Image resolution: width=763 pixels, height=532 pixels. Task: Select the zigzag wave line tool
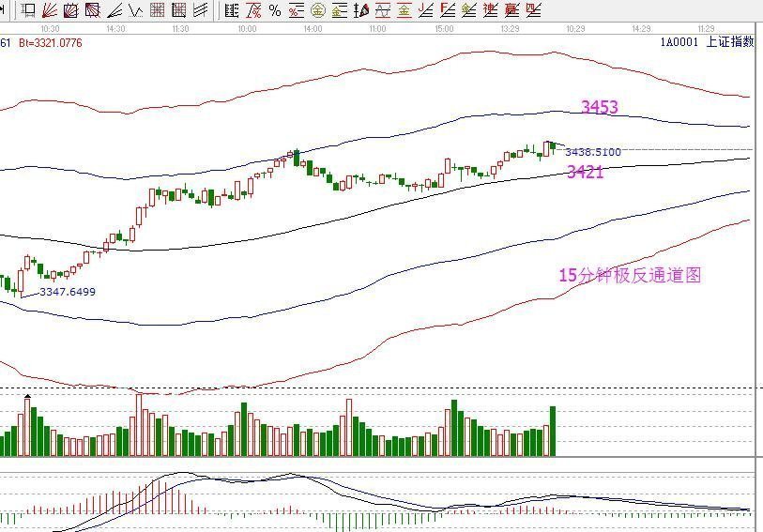[135, 9]
